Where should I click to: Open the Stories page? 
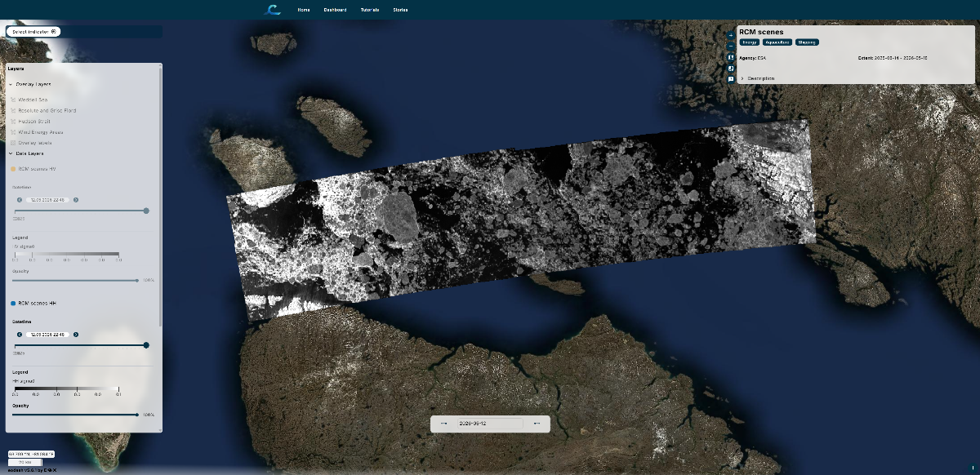coord(400,10)
